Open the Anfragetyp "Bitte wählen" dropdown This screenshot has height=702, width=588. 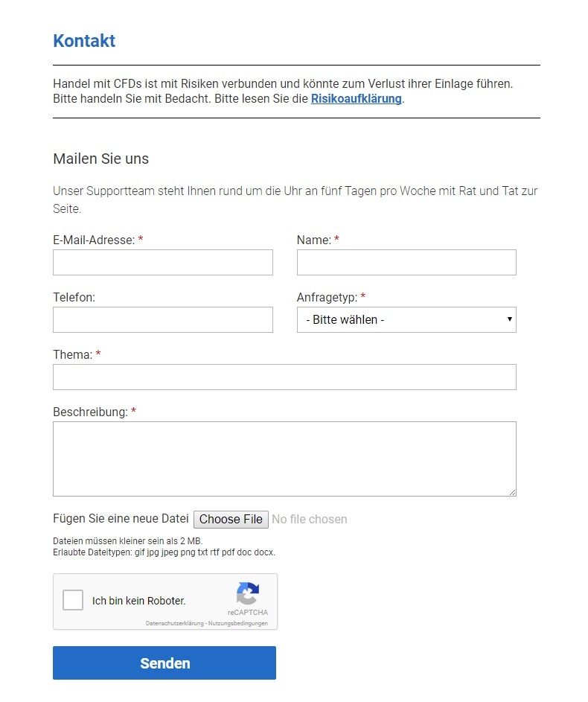(406, 320)
